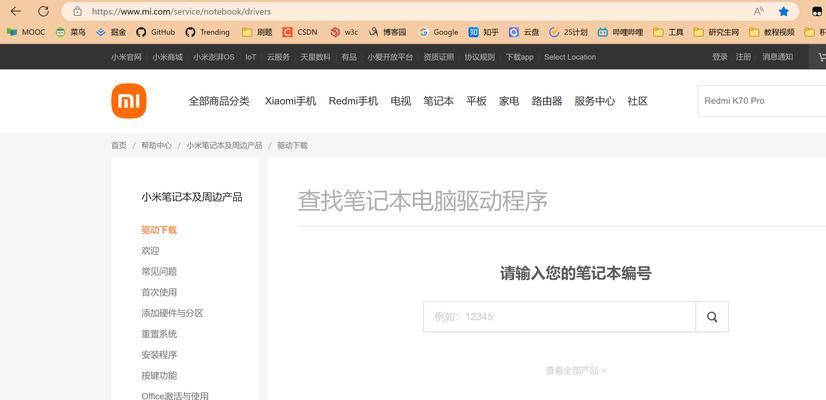Open 天星数科 link
The width and height of the screenshot is (826, 400).
316,57
